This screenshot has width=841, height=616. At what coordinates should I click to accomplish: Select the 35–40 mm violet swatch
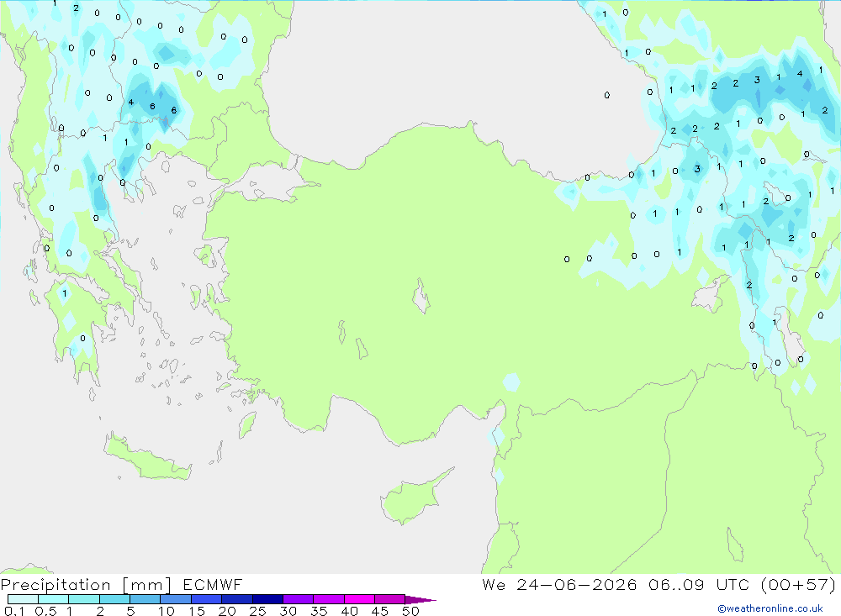coord(329,599)
